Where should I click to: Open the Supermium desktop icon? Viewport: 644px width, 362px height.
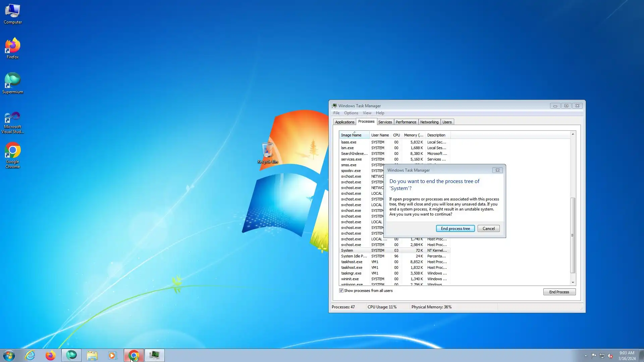point(12,83)
